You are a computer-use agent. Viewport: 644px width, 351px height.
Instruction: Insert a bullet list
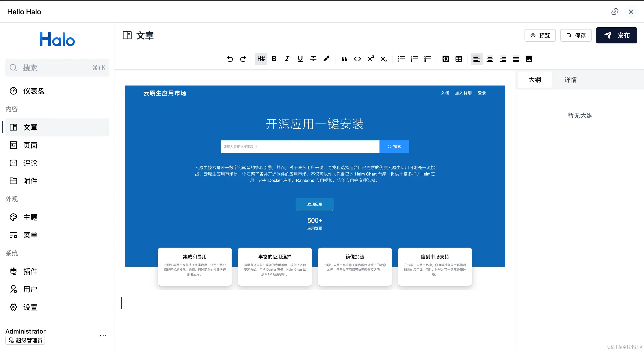coord(401,59)
